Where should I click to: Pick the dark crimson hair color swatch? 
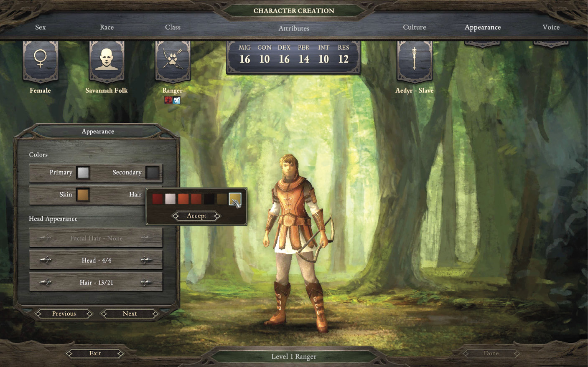[x=157, y=199]
